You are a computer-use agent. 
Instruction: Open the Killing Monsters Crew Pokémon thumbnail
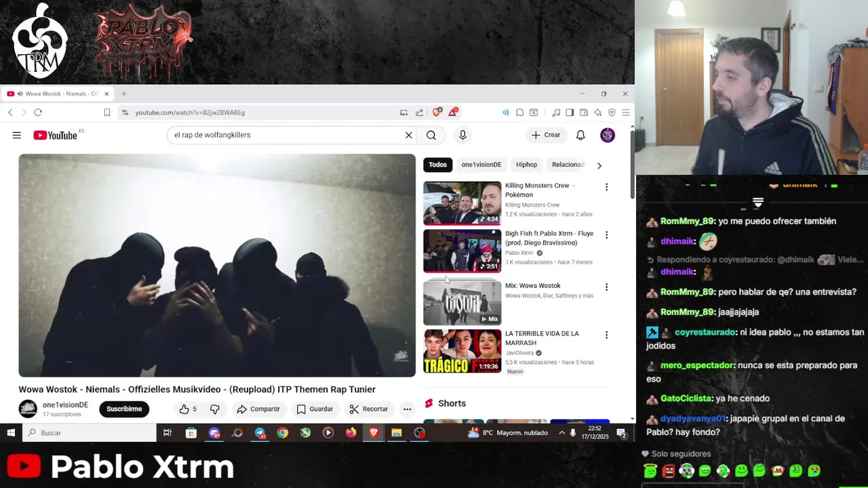462,203
